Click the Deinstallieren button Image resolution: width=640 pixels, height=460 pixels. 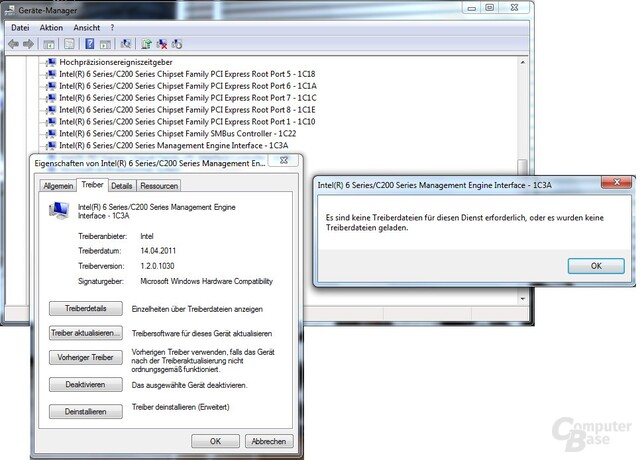coord(86,411)
